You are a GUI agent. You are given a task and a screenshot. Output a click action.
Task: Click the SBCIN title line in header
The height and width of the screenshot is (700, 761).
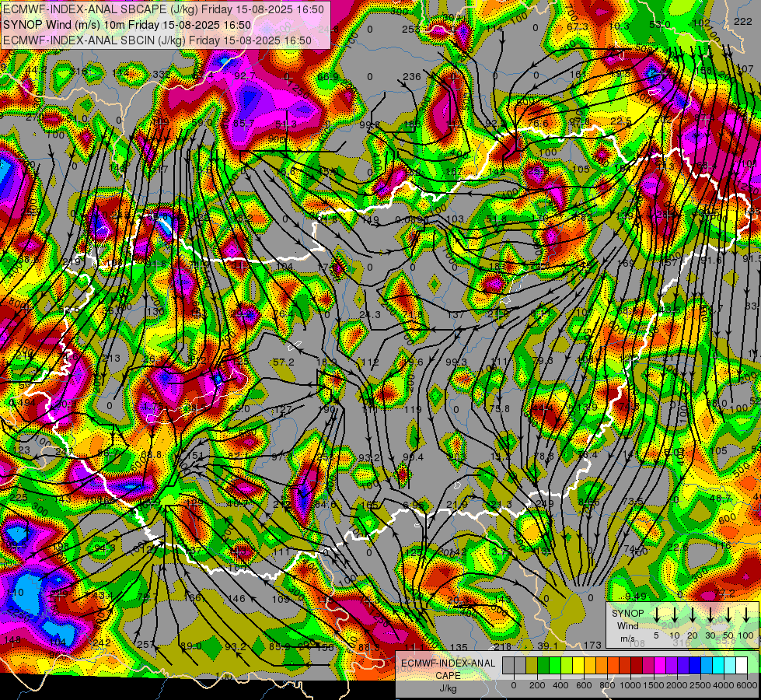(157, 40)
